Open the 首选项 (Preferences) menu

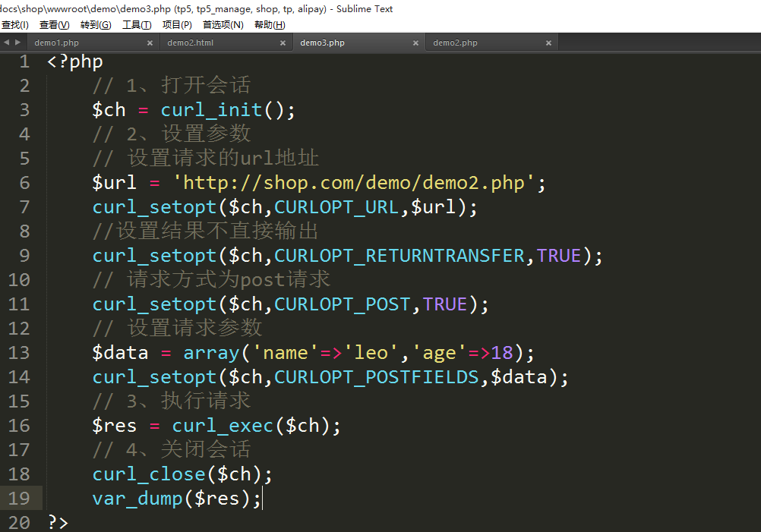pyautogui.click(x=223, y=25)
